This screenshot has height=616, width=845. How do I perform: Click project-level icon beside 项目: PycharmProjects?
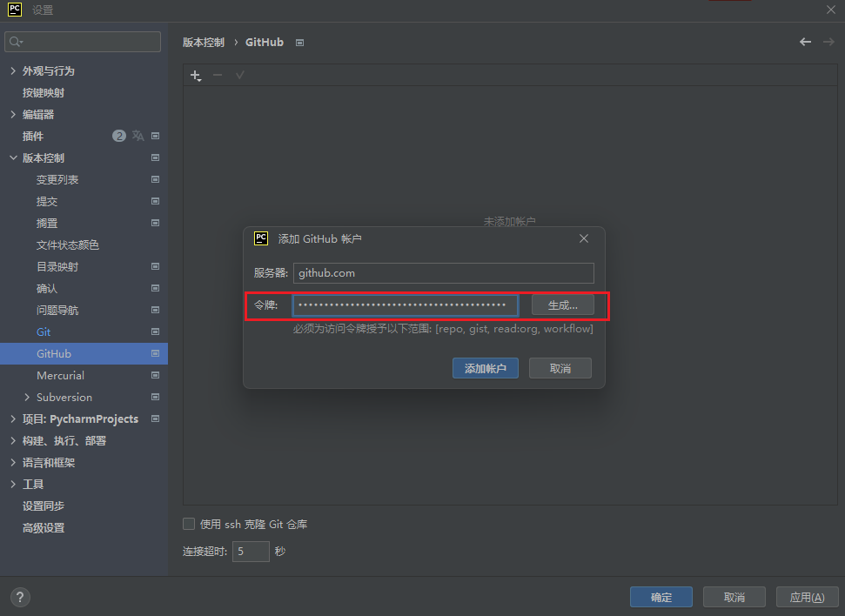155,418
